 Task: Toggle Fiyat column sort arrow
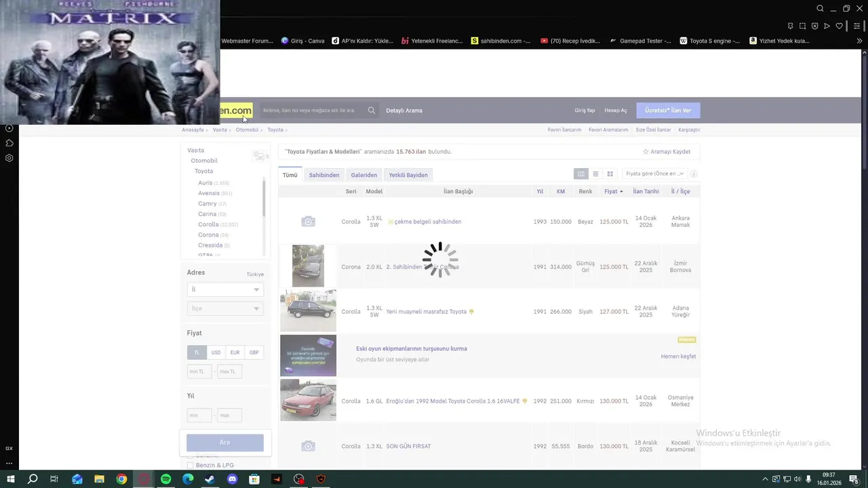pyautogui.click(x=621, y=192)
